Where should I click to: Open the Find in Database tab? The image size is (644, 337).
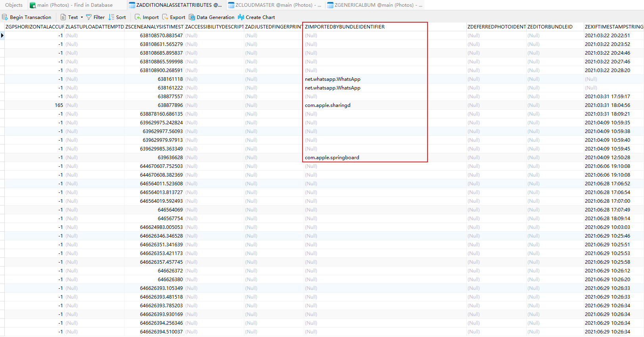click(x=71, y=5)
